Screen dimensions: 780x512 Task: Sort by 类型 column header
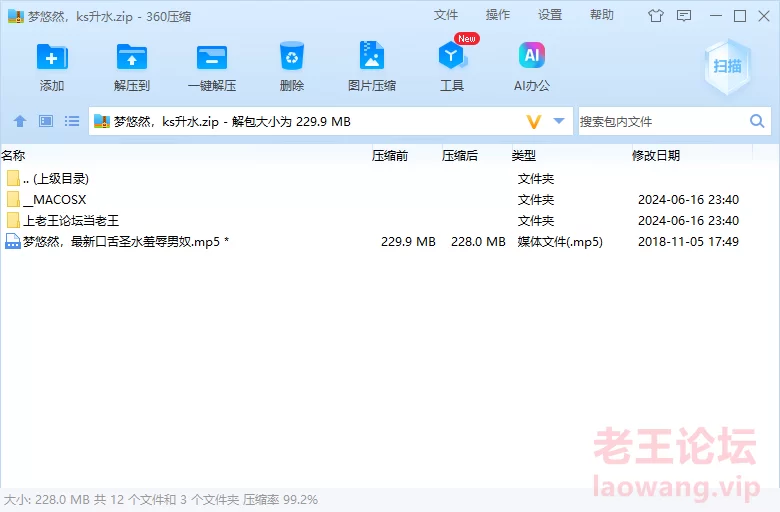pos(524,156)
